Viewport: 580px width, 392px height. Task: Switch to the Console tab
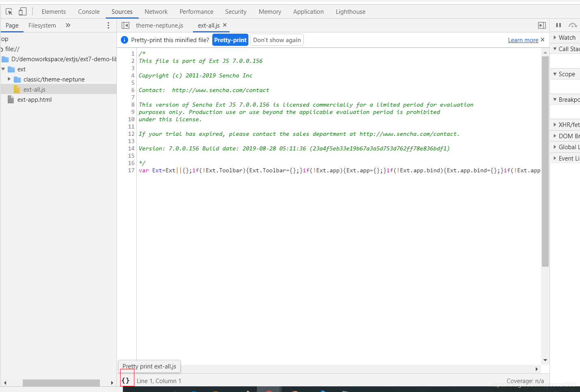[x=89, y=12]
